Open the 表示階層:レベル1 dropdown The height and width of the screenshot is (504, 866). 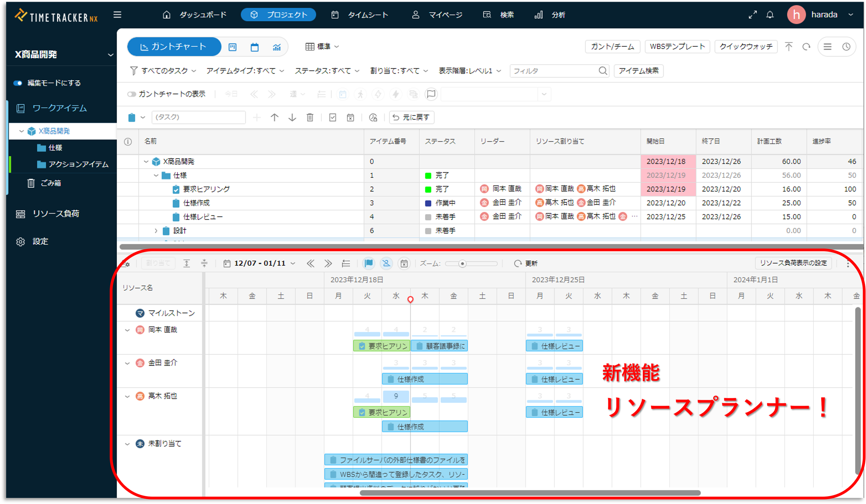click(470, 71)
